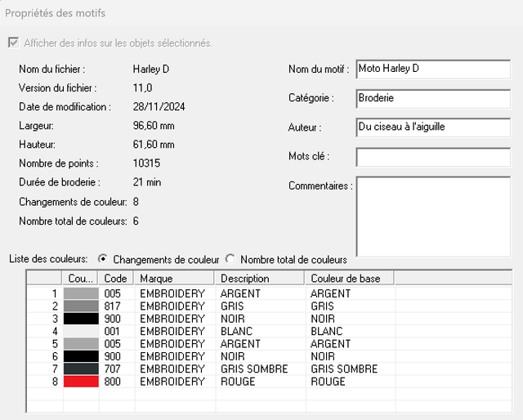Viewport: 523px width, 420px height.
Task: Click the 'Propriétés des motifs' title
Action: click(x=55, y=13)
